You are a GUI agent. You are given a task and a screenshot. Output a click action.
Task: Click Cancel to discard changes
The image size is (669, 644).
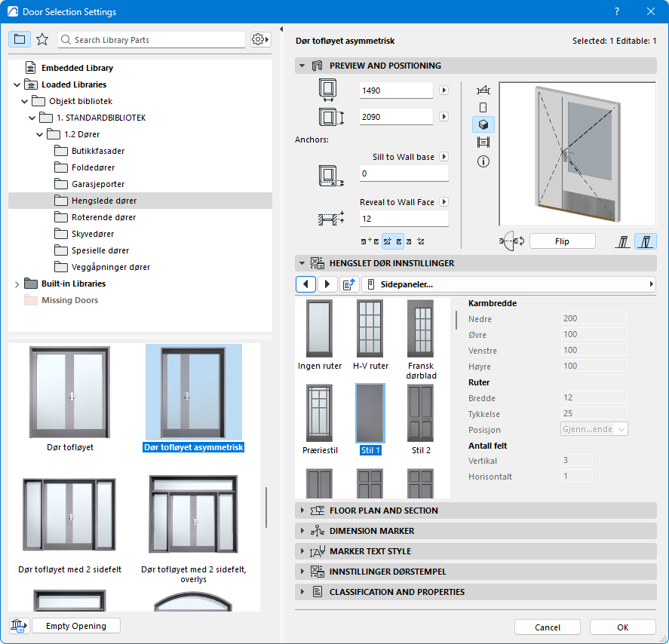[x=548, y=627]
